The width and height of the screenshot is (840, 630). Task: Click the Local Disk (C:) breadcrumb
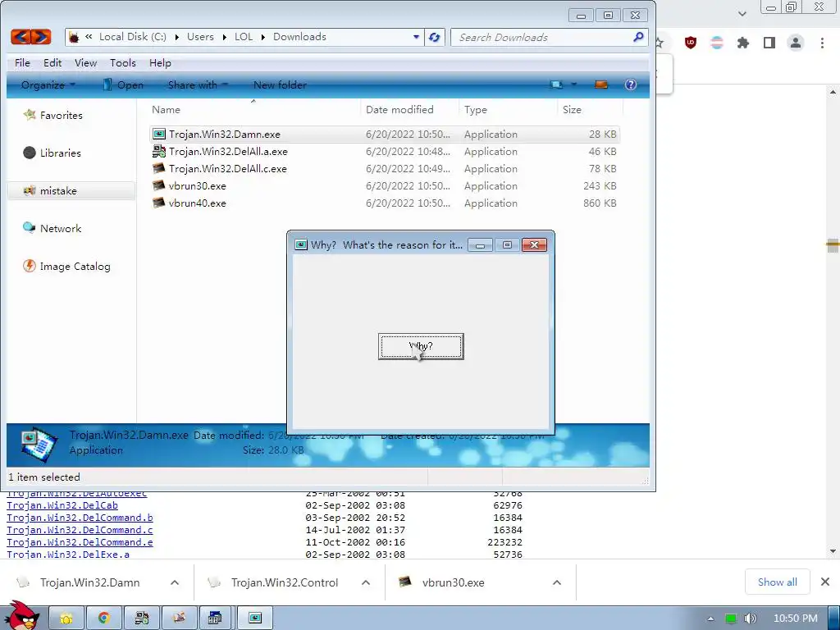coord(133,37)
